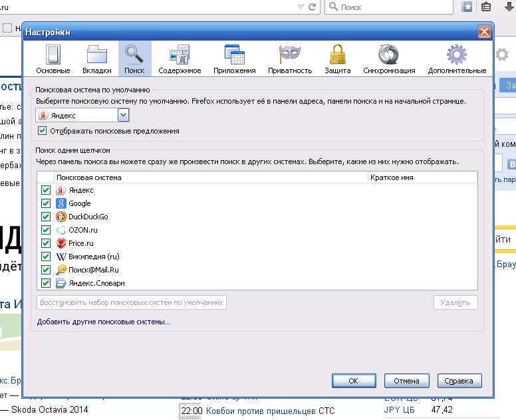The image size is (516, 420).
Task: Select the Google row text
Action: [x=80, y=203]
